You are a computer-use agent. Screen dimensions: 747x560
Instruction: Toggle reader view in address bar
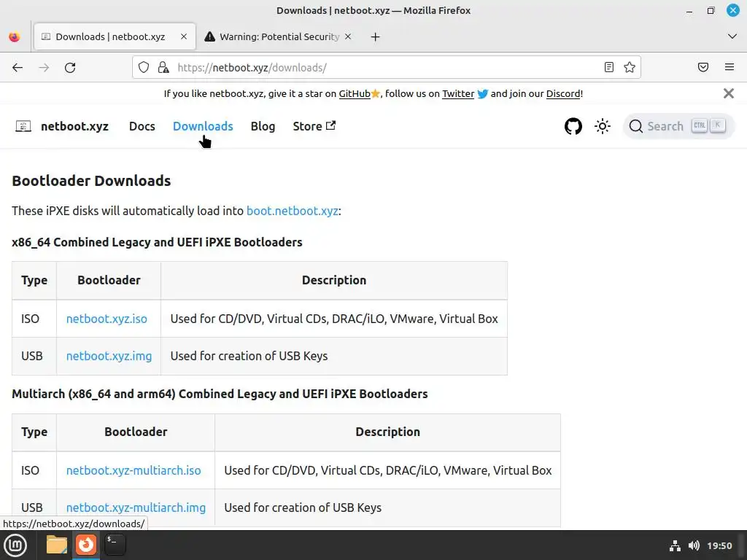[x=609, y=67]
